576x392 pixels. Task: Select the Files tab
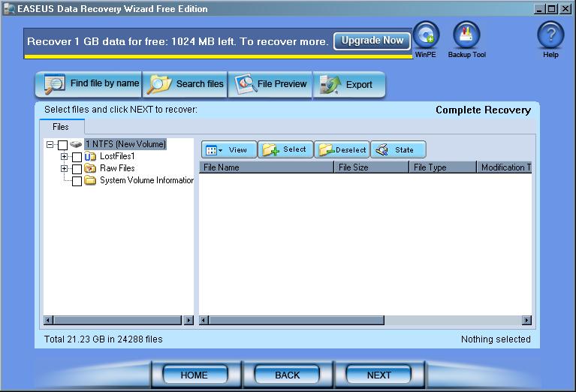tap(61, 127)
